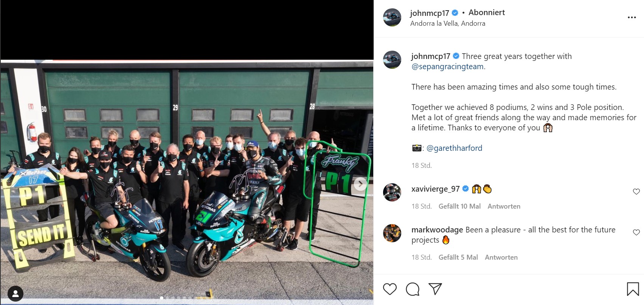
Task: Share post via paper plane icon
Action: pos(435,289)
